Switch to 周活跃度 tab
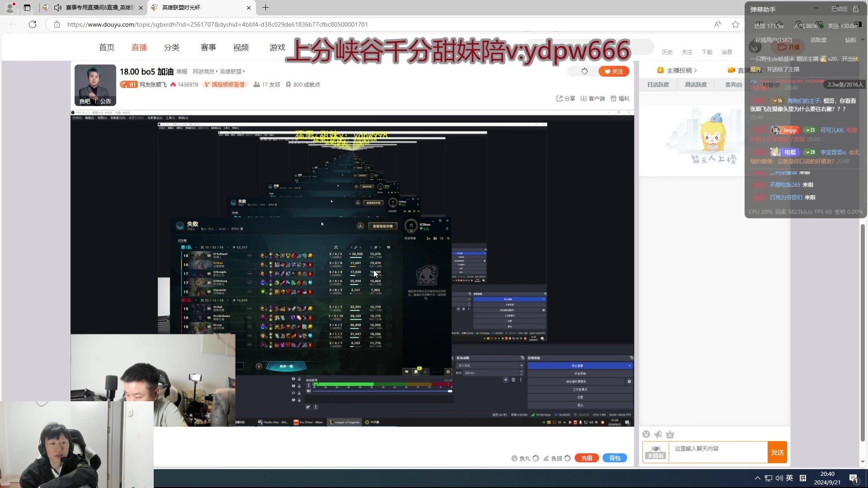868x488 pixels. pyautogui.click(x=695, y=84)
